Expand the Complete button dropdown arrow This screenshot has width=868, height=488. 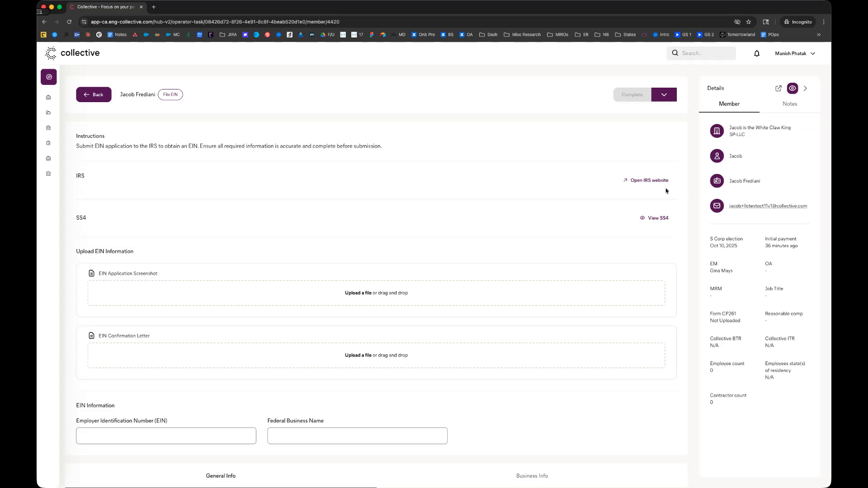pos(664,95)
